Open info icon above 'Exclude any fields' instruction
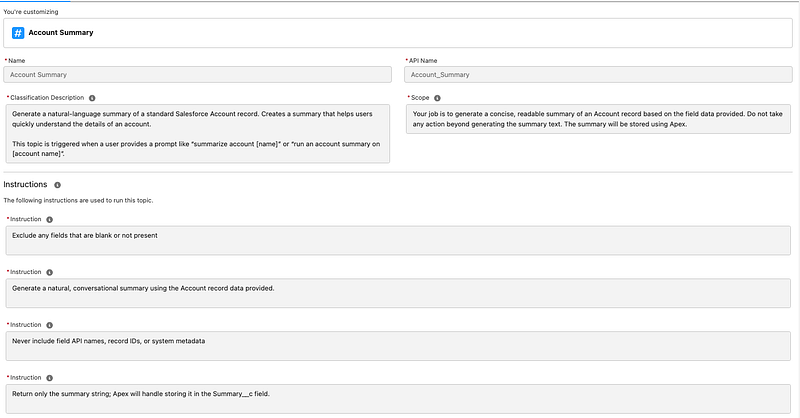800x418 pixels. click(x=49, y=219)
